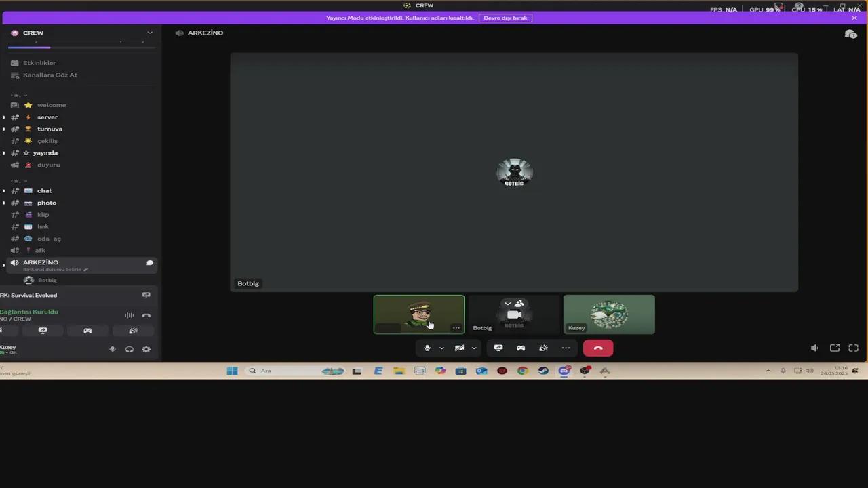Screen dimensions: 868x488
Task: Click Devre dışı bırak in the streamer banner
Action: [505, 18]
